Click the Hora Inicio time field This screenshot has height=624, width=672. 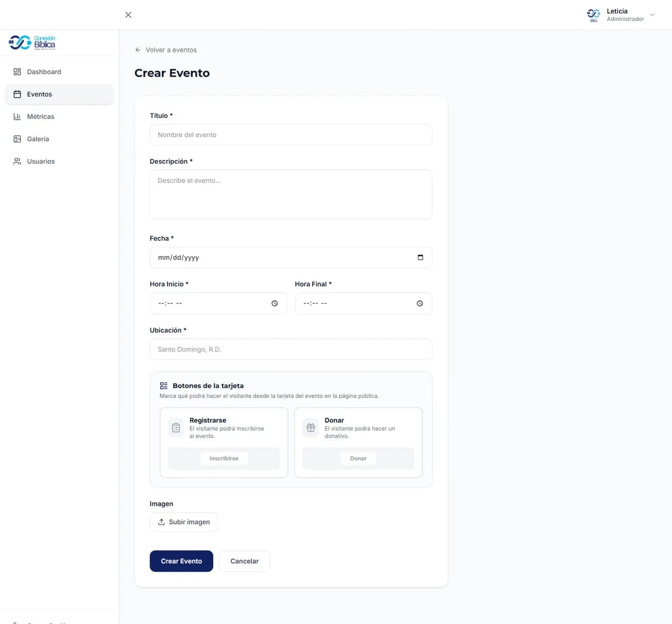(x=218, y=303)
